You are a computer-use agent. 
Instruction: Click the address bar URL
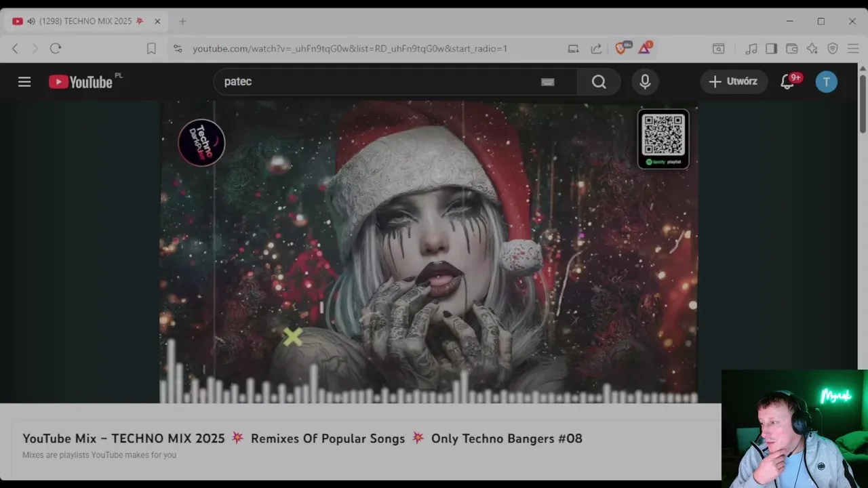350,49
